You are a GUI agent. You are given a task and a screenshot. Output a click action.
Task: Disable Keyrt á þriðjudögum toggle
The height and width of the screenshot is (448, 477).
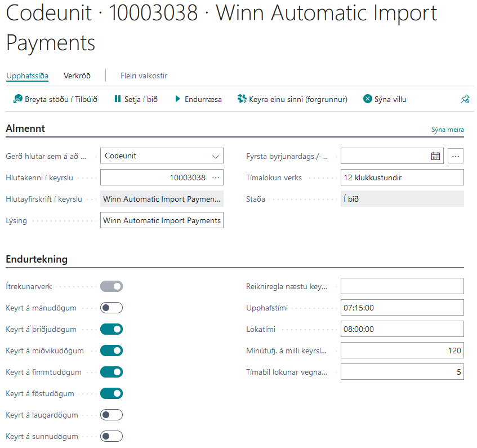click(112, 329)
